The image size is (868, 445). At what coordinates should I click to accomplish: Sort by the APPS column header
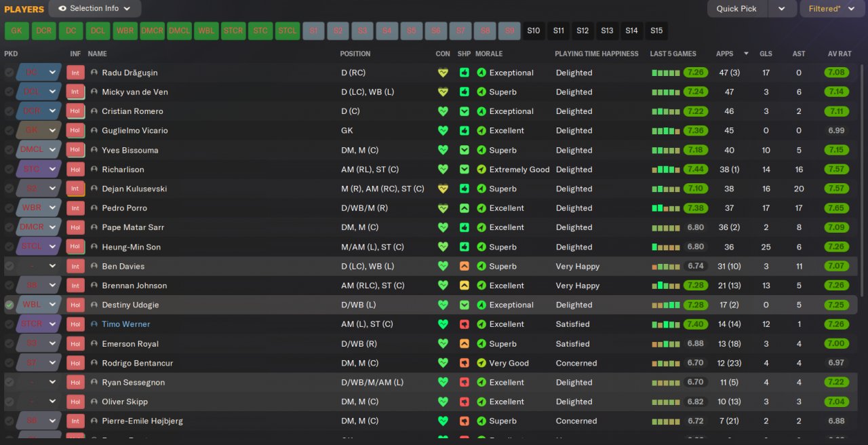tap(724, 54)
